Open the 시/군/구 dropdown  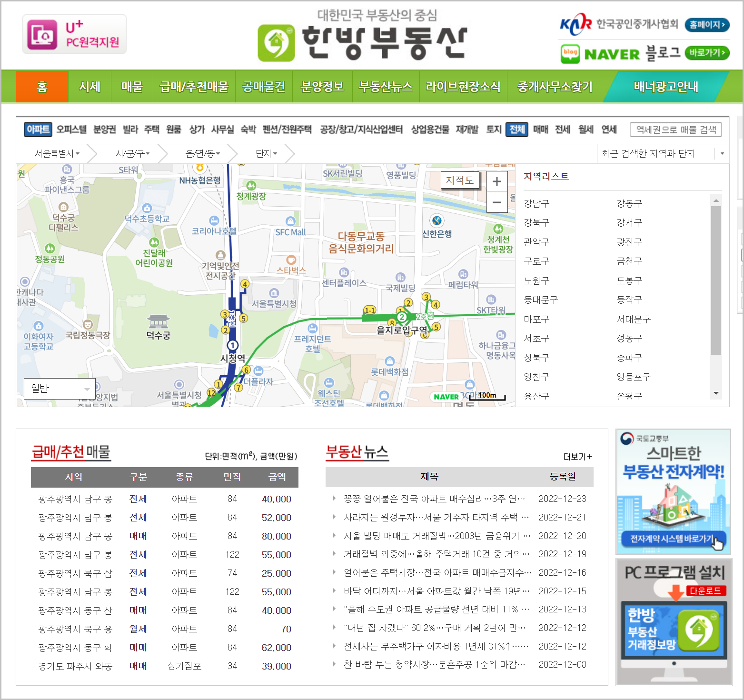coord(132,153)
